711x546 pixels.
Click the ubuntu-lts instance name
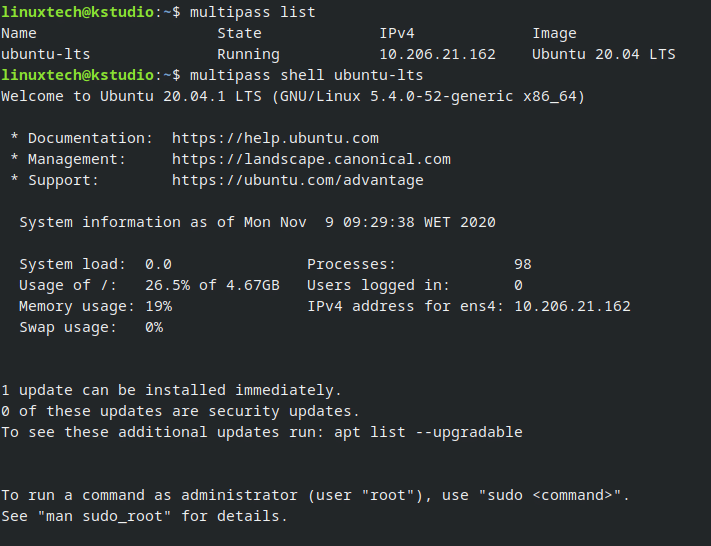pyautogui.click(x=45, y=54)
